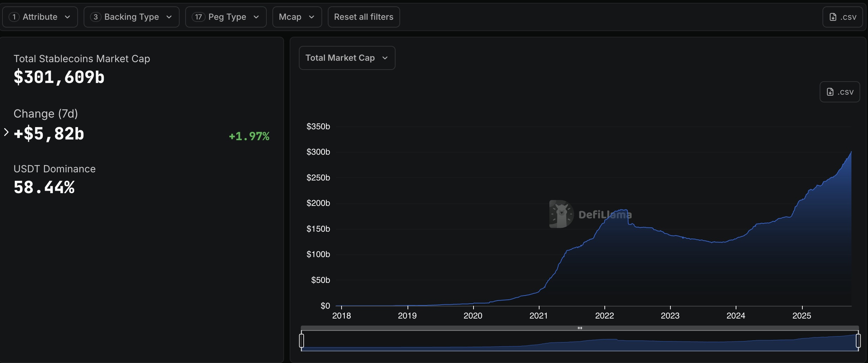
Task: Download the chart's .csv data
Action: 840,92
